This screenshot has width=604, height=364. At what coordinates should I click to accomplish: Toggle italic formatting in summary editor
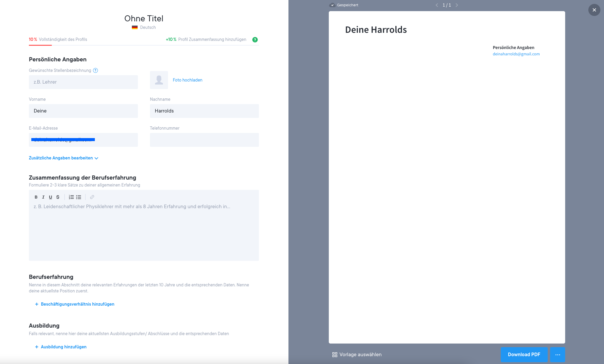click(x=43, y=197)
